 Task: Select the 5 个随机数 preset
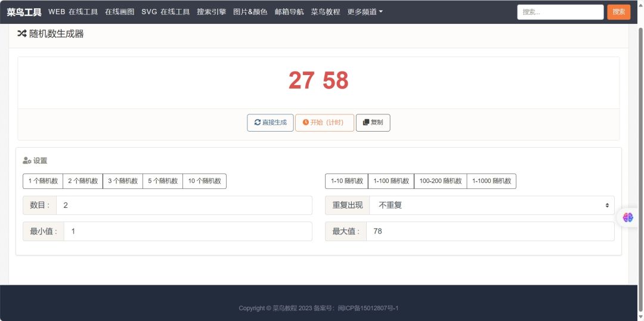[x=163, y=181]
